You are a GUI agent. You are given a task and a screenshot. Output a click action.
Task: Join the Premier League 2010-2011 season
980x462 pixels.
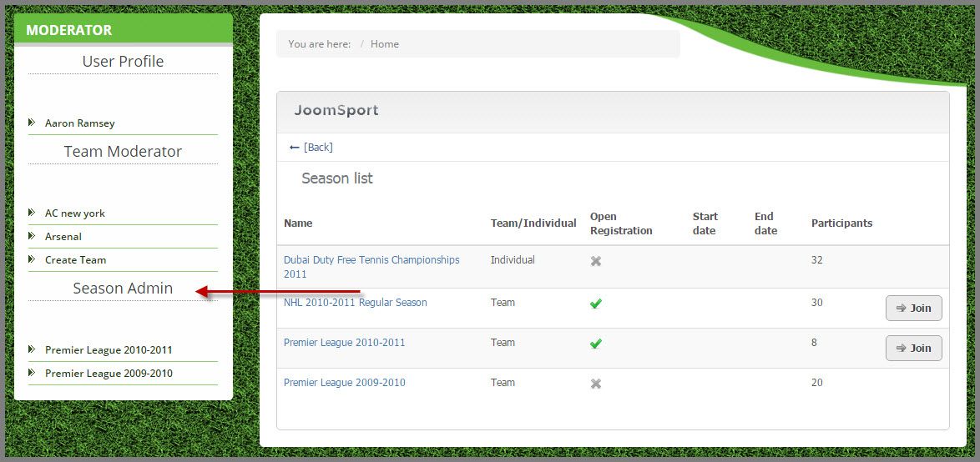tap(914, 348)
